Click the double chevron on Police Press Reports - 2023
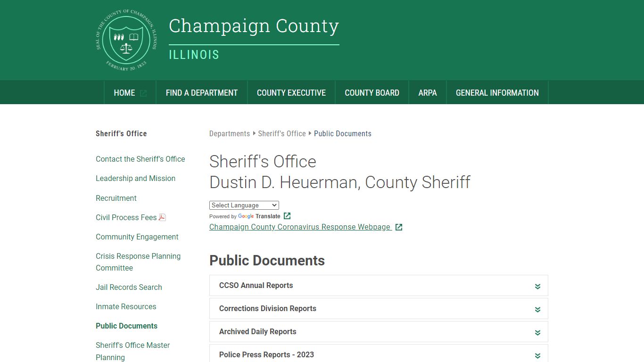Viewport: 644px width, 362px height. (x=537, y=355)
